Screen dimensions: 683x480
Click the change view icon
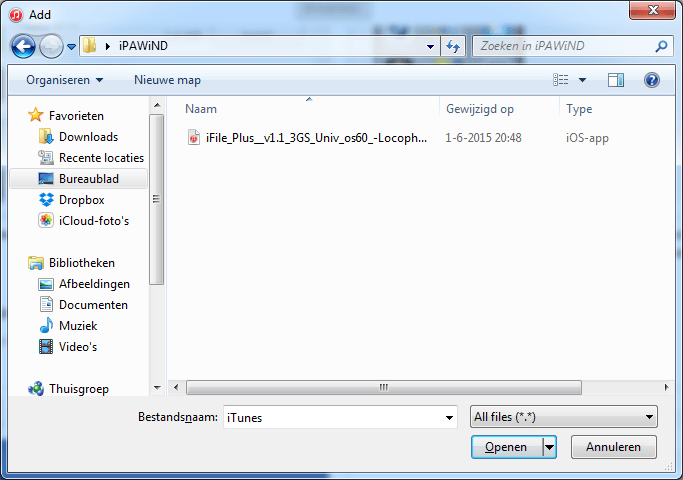pos(561,80)
